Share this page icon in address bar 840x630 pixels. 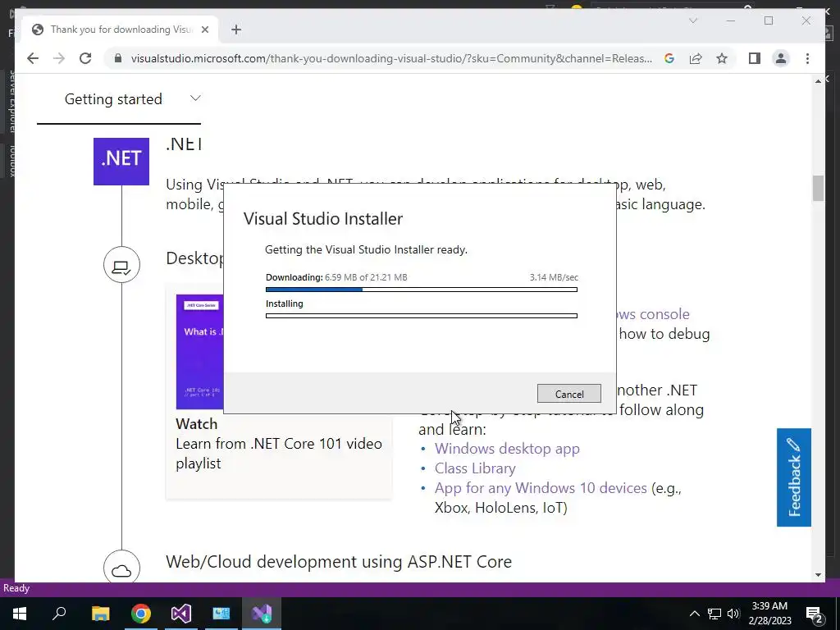(696, 58)
